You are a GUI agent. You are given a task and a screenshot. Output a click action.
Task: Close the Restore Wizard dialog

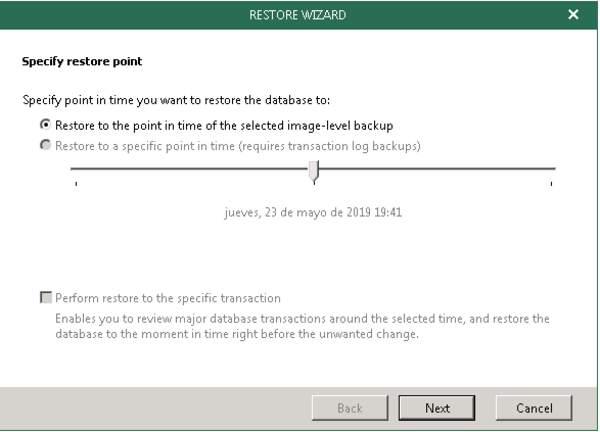pos(573,15)
